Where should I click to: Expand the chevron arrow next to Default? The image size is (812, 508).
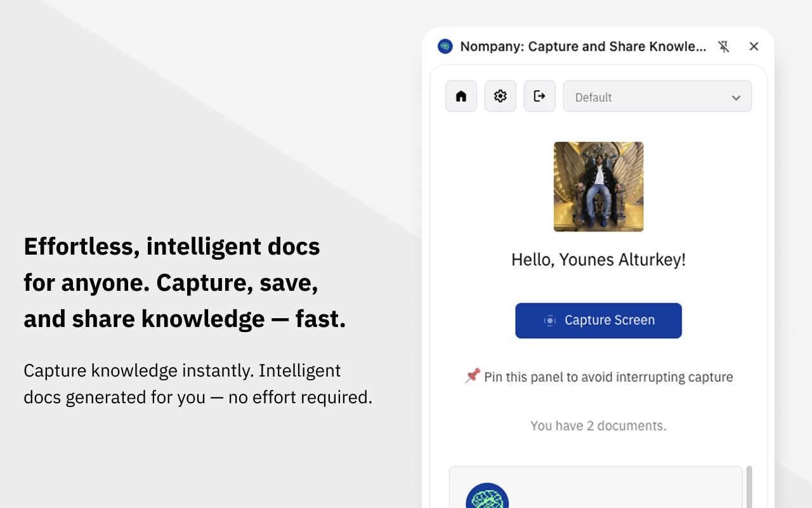click(736, 98)
